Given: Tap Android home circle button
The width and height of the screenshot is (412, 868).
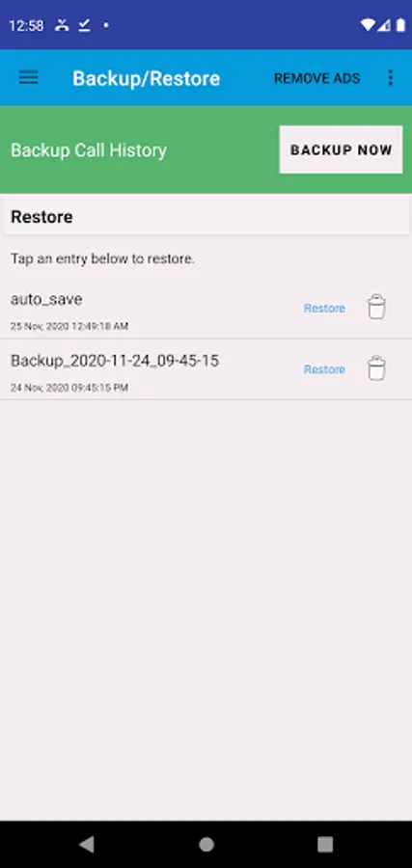Looking at the screenshot, I should tap(206, 844).
